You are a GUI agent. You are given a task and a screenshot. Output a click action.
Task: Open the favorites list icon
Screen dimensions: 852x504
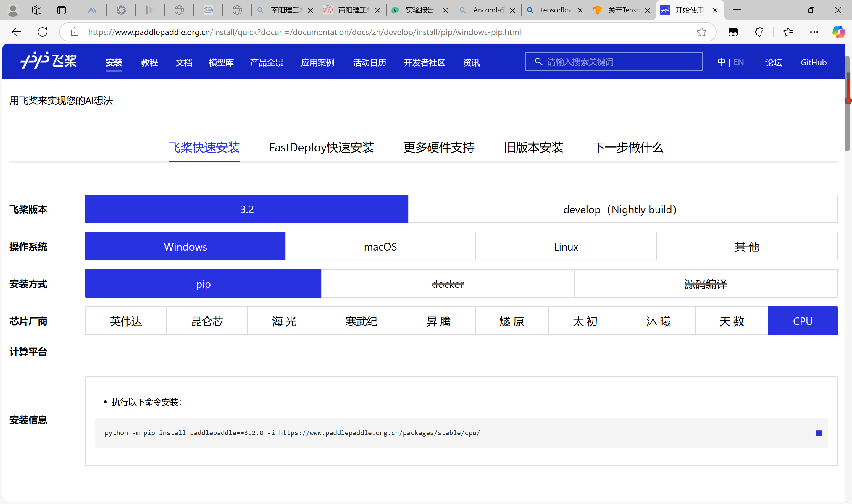788,32
